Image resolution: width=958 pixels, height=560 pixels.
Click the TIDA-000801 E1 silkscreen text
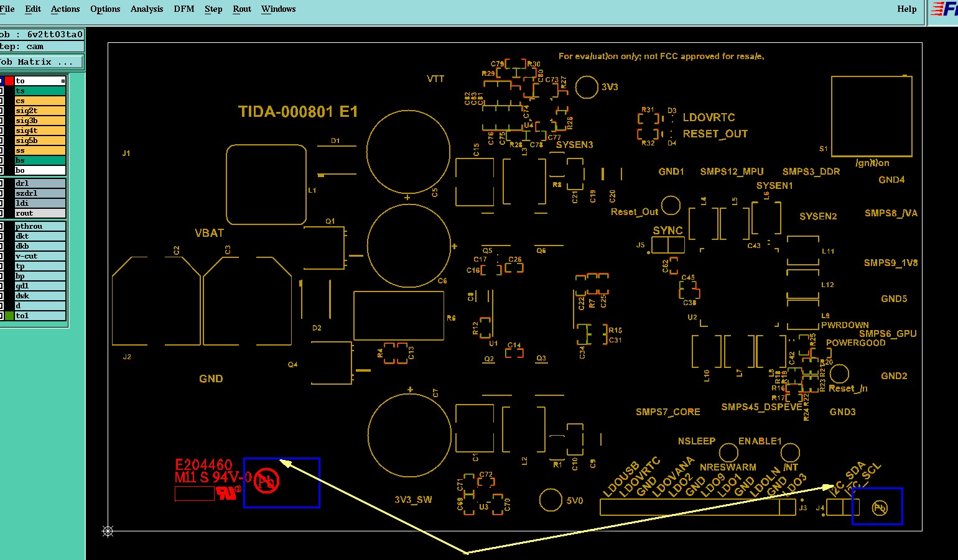298,112
